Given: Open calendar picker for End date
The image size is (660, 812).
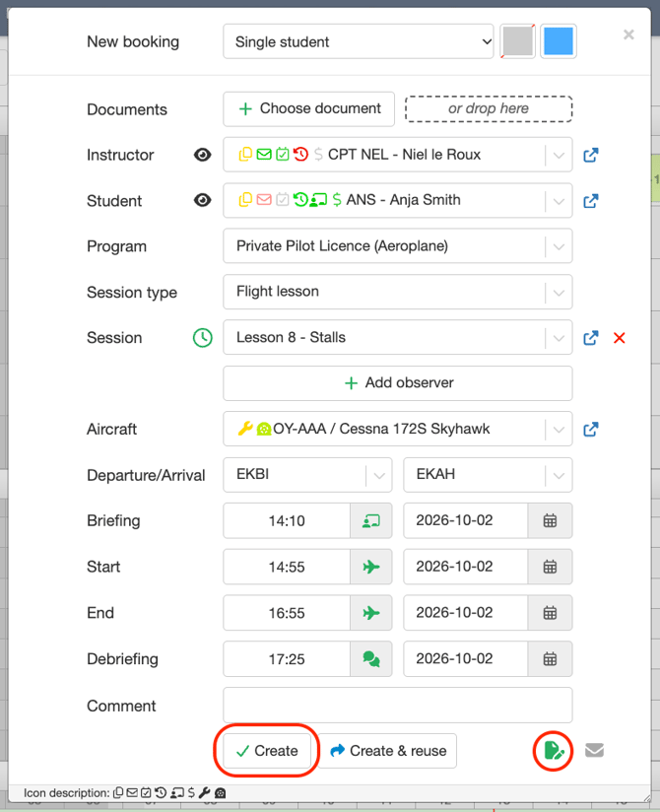Looking at the screenshot, I should coord(550,613).
